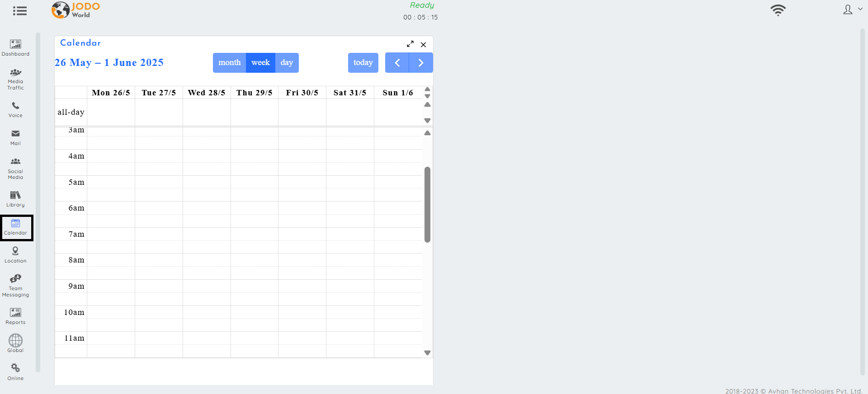Screen dimensions: 868x394
Task: Switch calendar to month view
Action: pos(229,63)
